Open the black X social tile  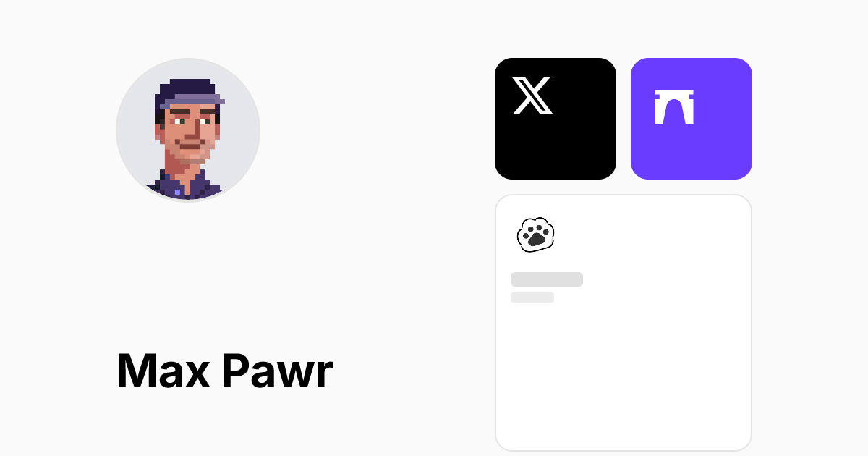pos(556,119)
